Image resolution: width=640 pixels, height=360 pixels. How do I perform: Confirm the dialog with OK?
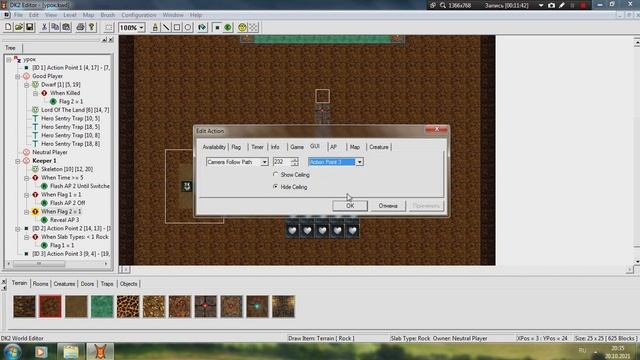(x=350, y=206)
